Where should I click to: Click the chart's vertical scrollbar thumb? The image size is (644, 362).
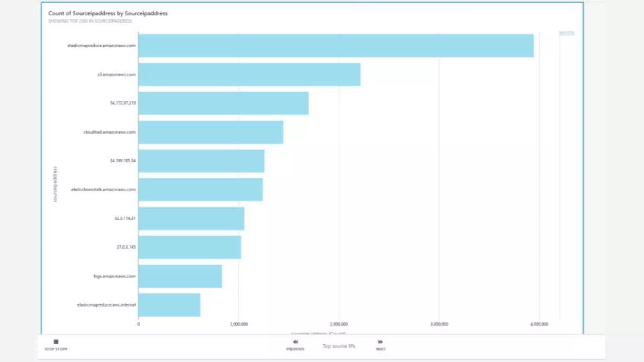tap(567, 33)
